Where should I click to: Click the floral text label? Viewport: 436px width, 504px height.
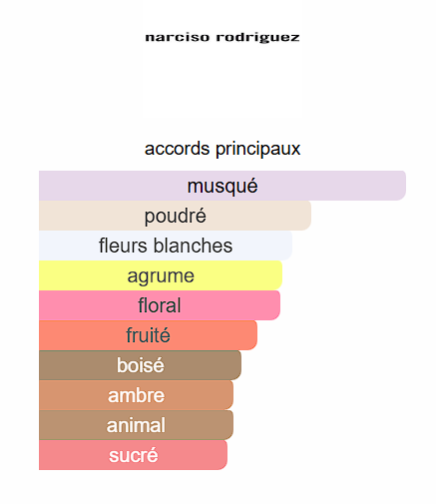point(160,305)
